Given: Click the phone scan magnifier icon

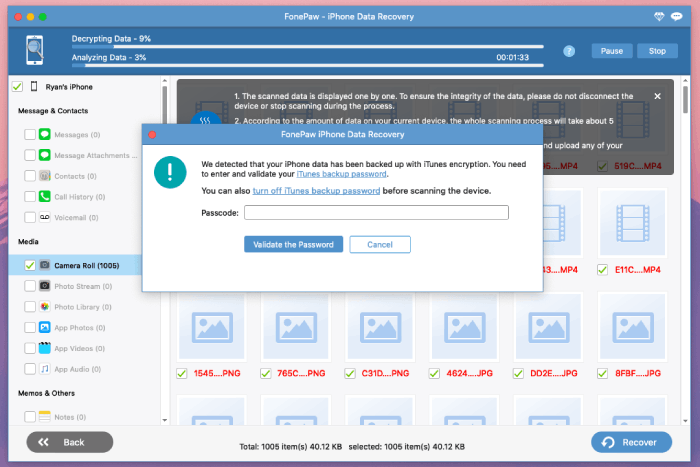Looking at the screenshot, I should click(x=35, y=50).
